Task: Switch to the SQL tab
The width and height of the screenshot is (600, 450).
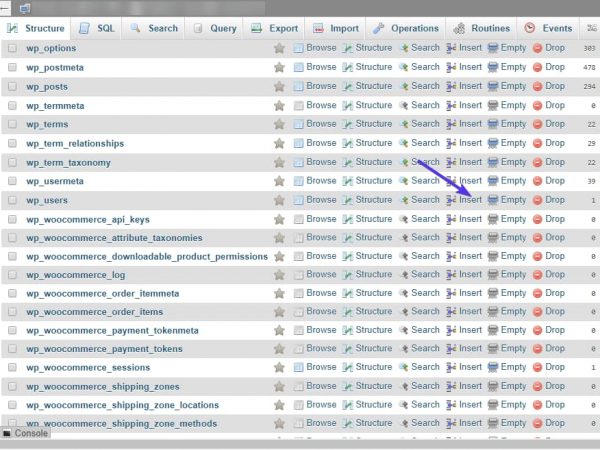Action: pyautogui.click(x=98, y=28)
